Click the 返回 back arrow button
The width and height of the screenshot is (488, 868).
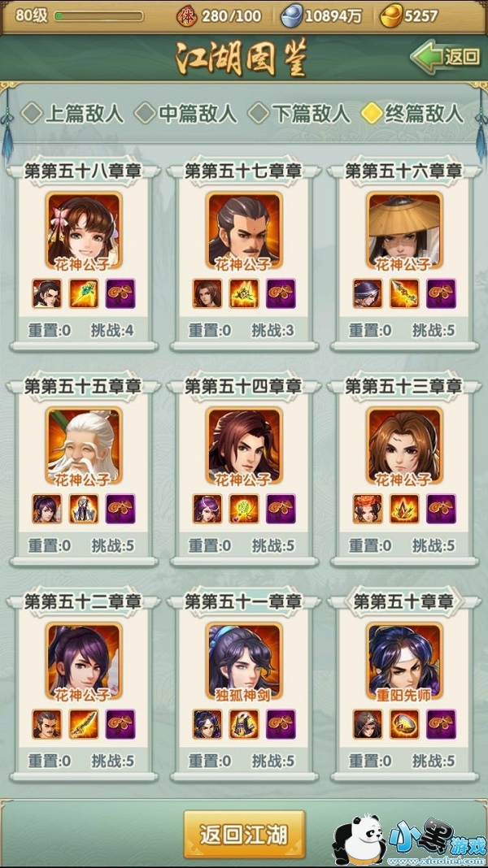446,56
